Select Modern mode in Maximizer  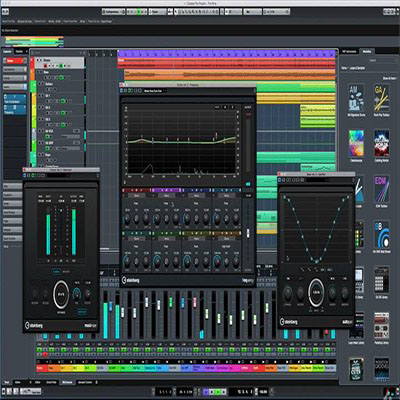click(x=66, y=272)
